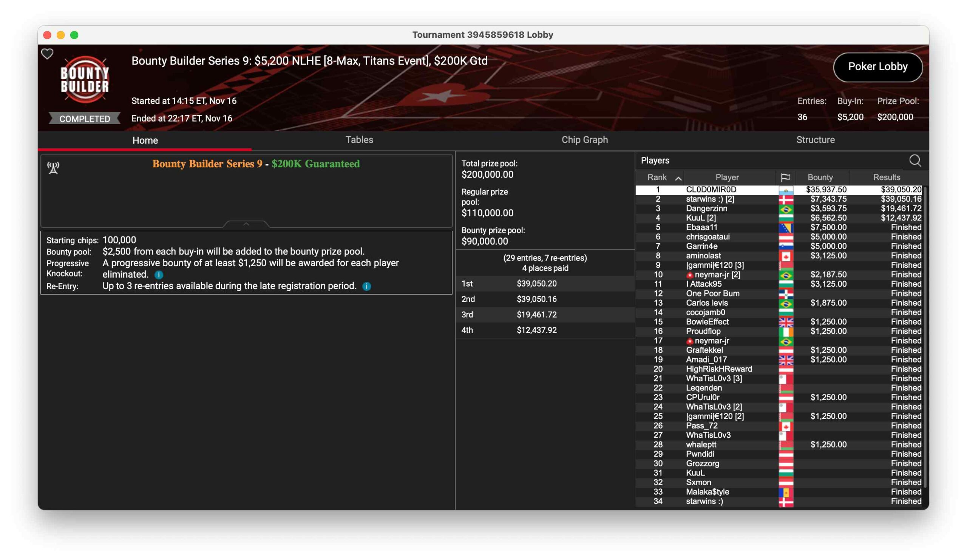The height and width of the screenshot is (560, 967).
Task: Click info icon next to Re-Entry description
Action: (366, 286)
